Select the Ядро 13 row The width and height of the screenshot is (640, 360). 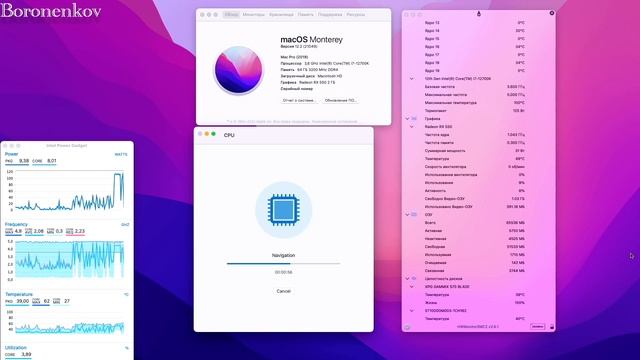[x=475, y=22]
